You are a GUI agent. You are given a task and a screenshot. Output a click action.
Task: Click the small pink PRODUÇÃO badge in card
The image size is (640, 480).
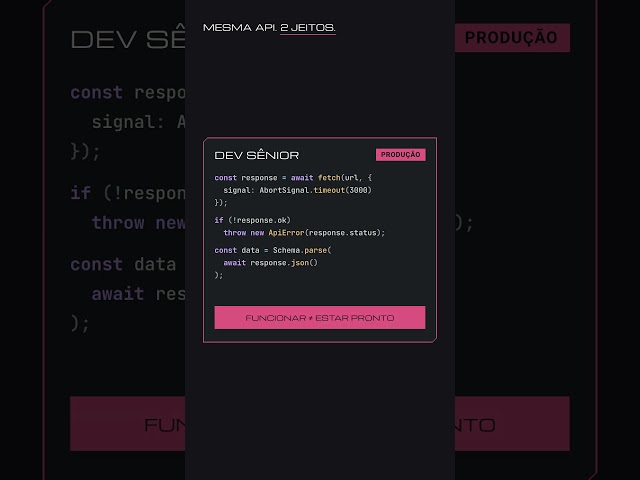click(x=400, y=155)
